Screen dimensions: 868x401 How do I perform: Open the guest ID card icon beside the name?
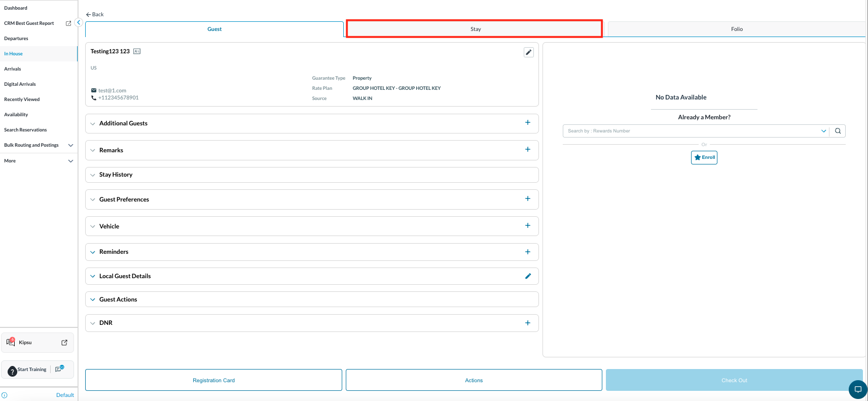(137, 51)
